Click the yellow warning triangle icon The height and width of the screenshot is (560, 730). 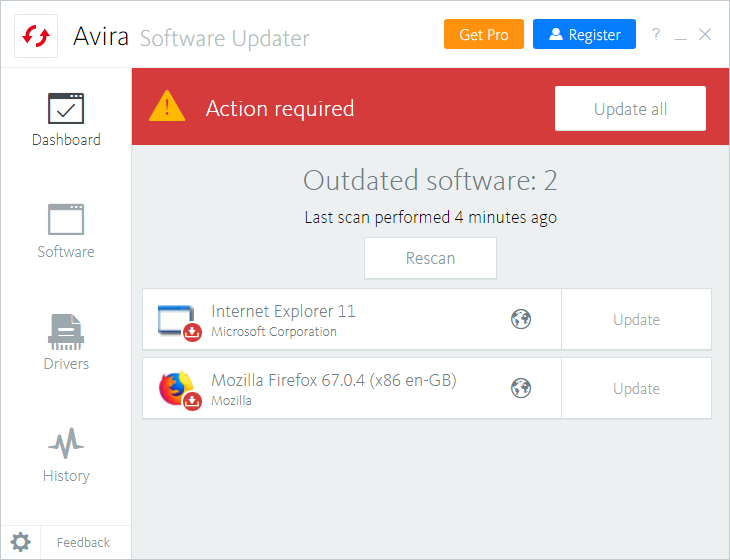[167, 107]
